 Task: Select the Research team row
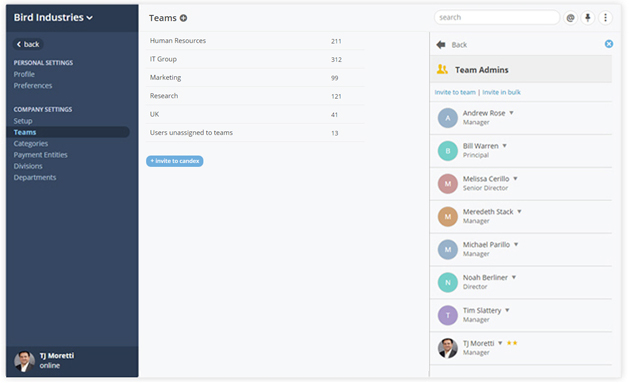click(x=255, y=96)
